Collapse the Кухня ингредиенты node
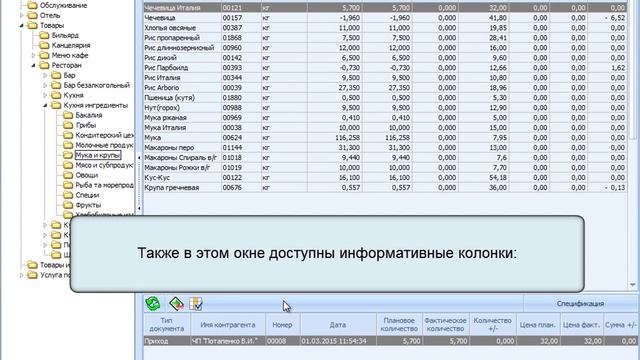 point(45,105)
